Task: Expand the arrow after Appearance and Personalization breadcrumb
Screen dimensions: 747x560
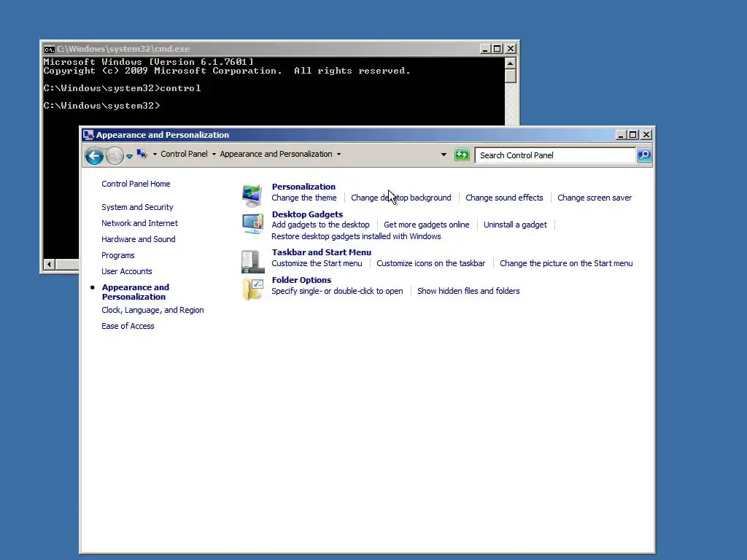Action: click(338, 155)
